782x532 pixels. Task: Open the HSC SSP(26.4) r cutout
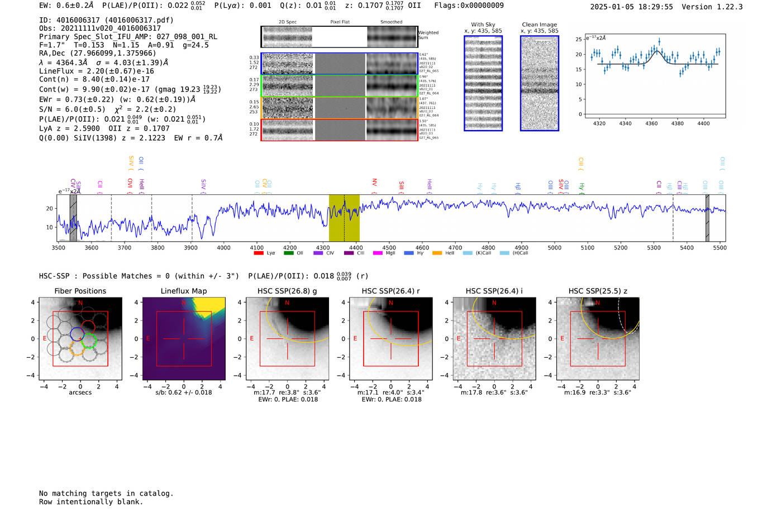391,339
